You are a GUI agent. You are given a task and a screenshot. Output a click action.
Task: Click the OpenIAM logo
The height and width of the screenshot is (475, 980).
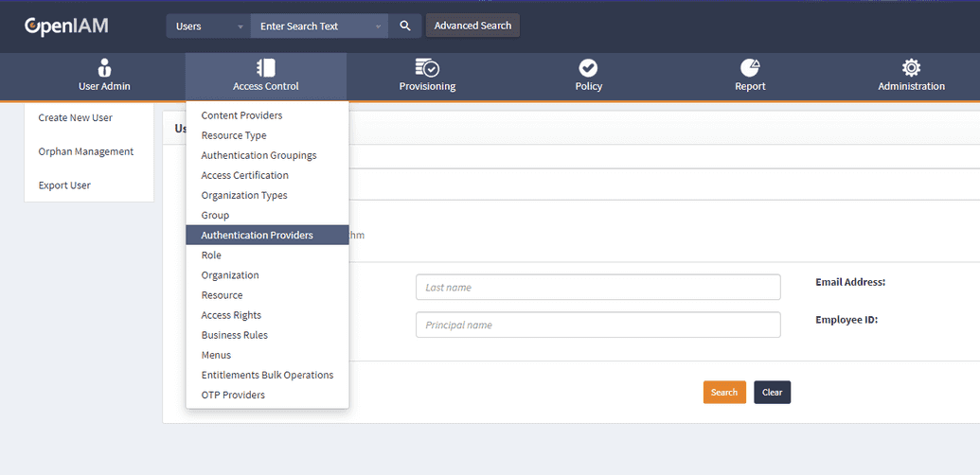tap(66, 26)
